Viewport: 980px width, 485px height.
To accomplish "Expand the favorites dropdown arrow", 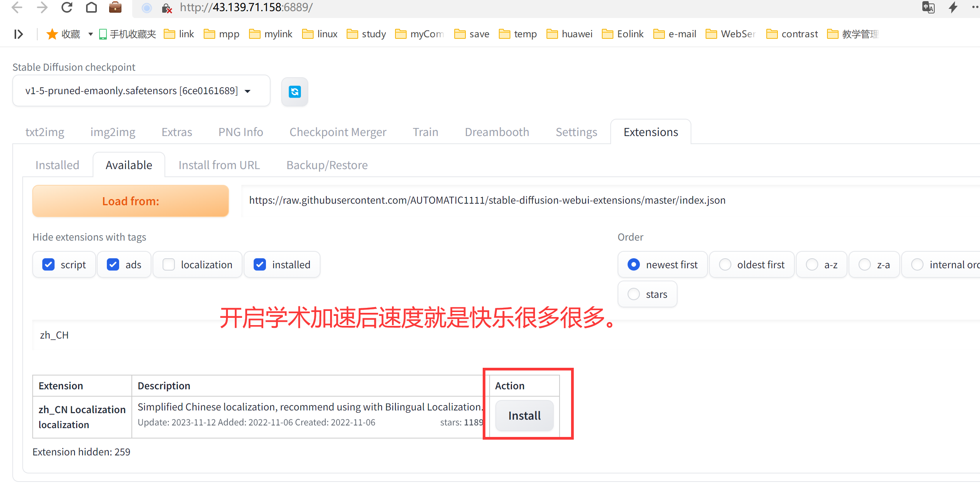I will point(91,34).
